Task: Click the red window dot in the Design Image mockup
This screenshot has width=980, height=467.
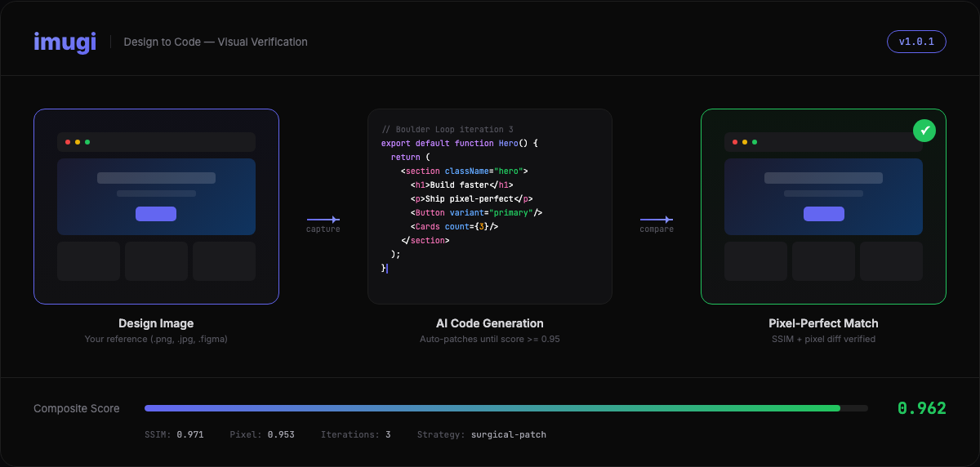Action: tap(68, 142)
